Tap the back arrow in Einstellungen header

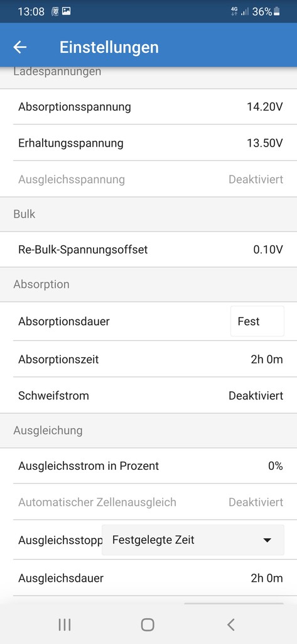point(19,47)
